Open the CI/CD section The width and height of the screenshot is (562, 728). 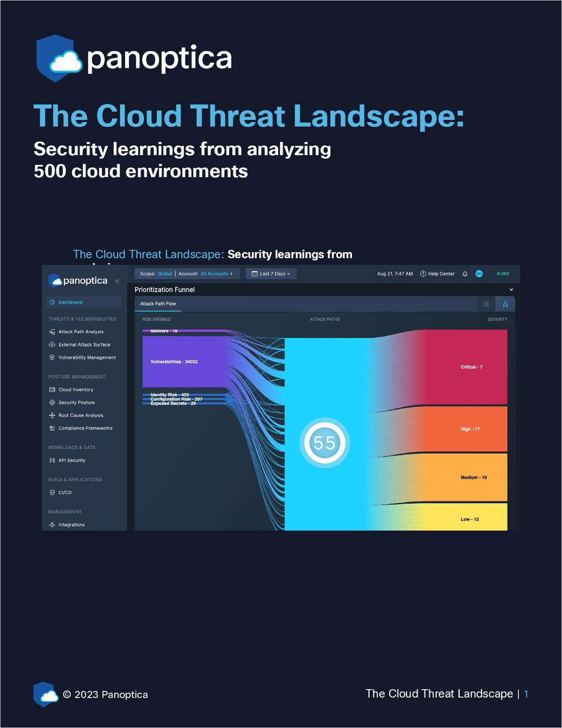(64, 493)
